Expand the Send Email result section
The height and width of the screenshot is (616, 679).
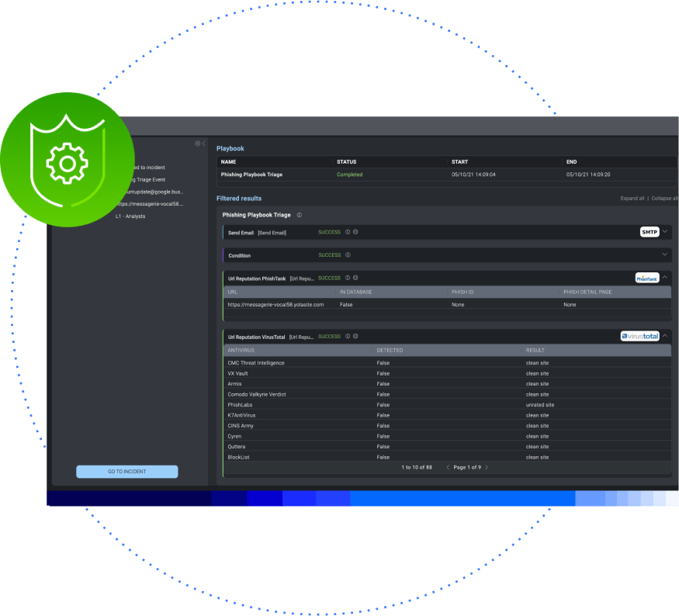pyautogui.click(x=665, y=232)
